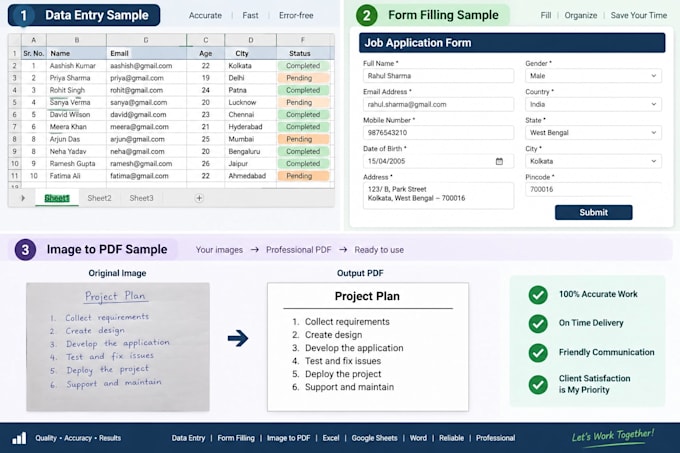Image resolution: width=680 pixels, height=453 pixels.
Task: Click the green checkmark beside On Time Delivery
Action: pos(538,323)
